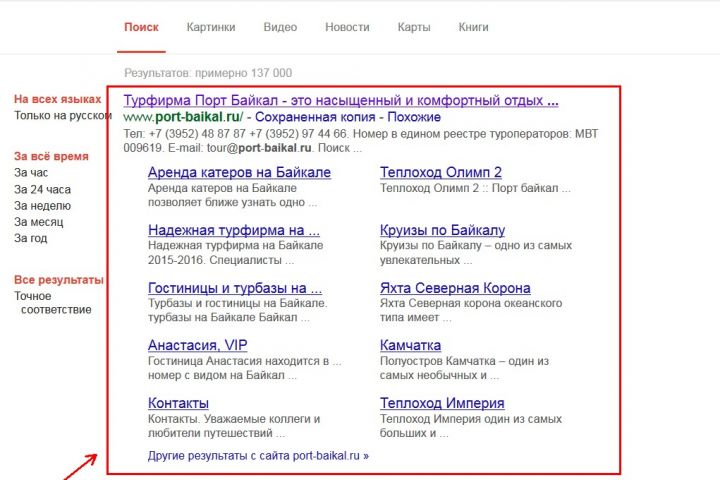
Task: Open the Турфирма Порт Байкал result title
Action: click(341, 100)
